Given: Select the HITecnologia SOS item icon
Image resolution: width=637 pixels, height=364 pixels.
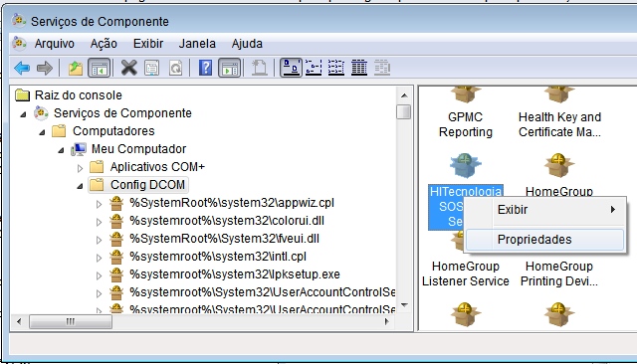Looking at the screenshot, I should click(x=466, y=165).
